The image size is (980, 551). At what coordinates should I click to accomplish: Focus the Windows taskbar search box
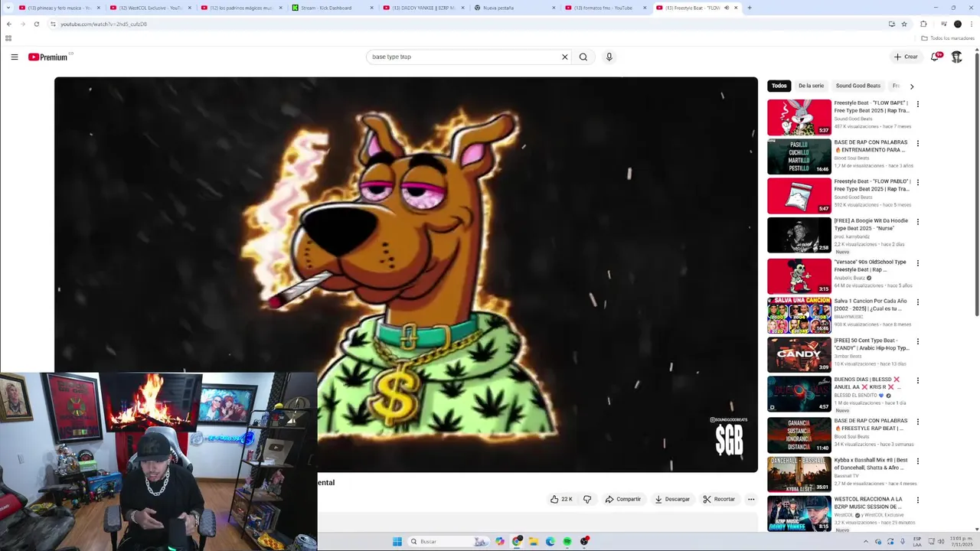(x=448, y=542)
